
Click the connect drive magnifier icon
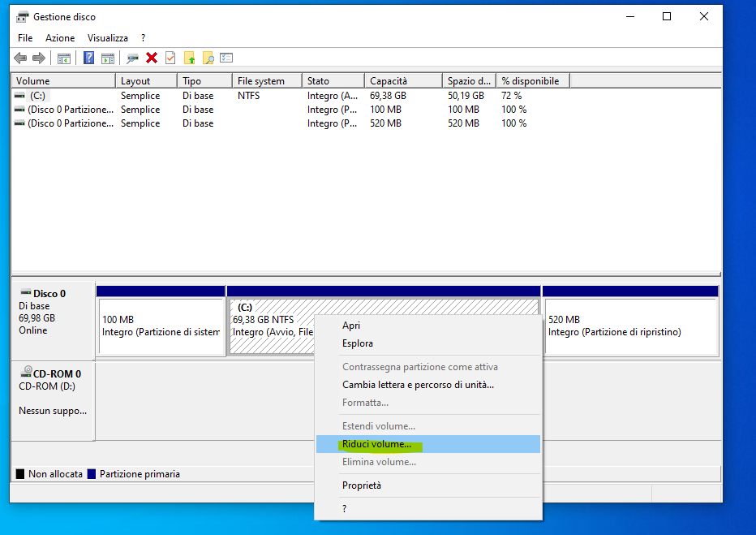132,58
